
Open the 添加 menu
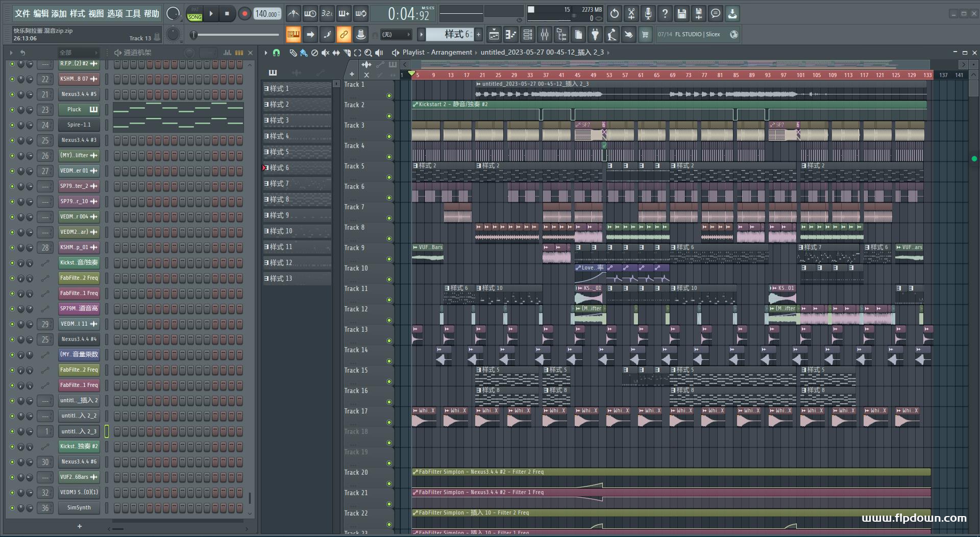(x=59, y=14)
